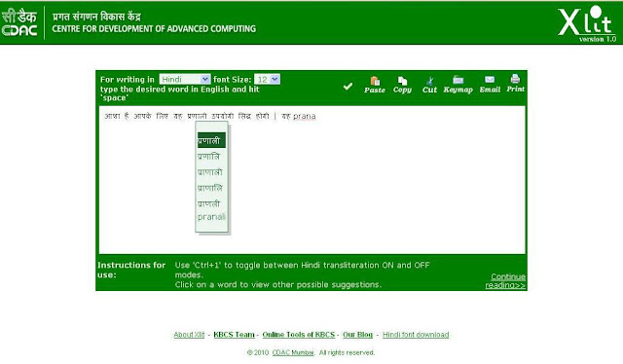Viewport: 623px width, 364px height.
Task: Open the Hindi font download link
Action: point(416,335)
